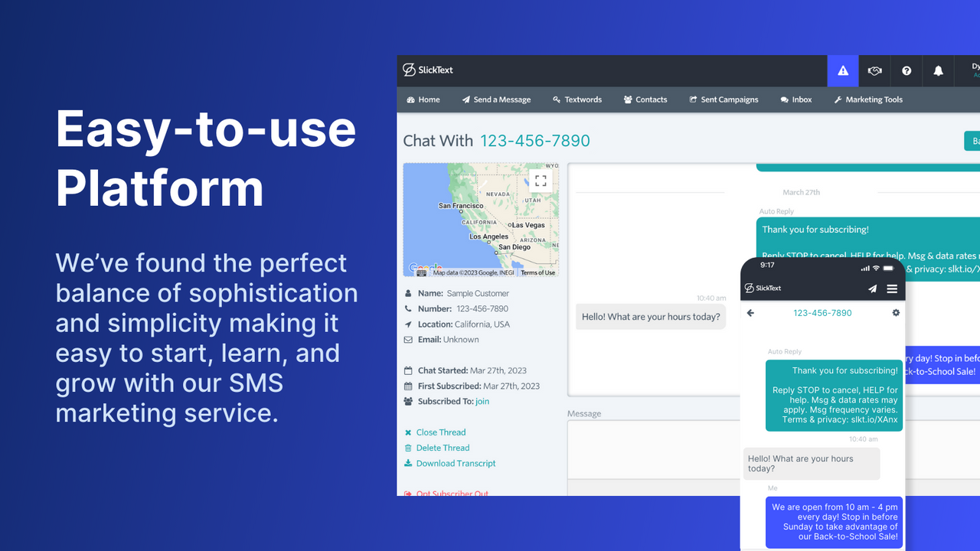Tap the mobile 'We are open from 10 am' reply bubble
The height and width of the screenshot is (551, 980).
(835, 521)
